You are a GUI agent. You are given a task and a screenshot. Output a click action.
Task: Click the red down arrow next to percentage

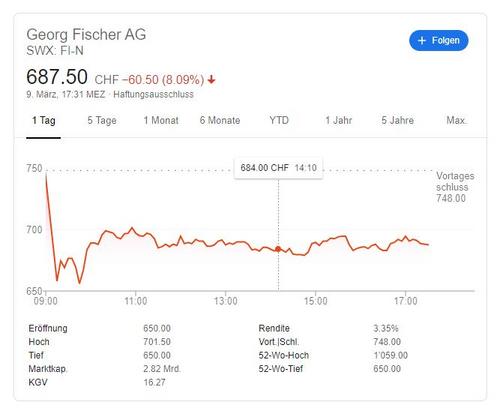click(211, 80)
